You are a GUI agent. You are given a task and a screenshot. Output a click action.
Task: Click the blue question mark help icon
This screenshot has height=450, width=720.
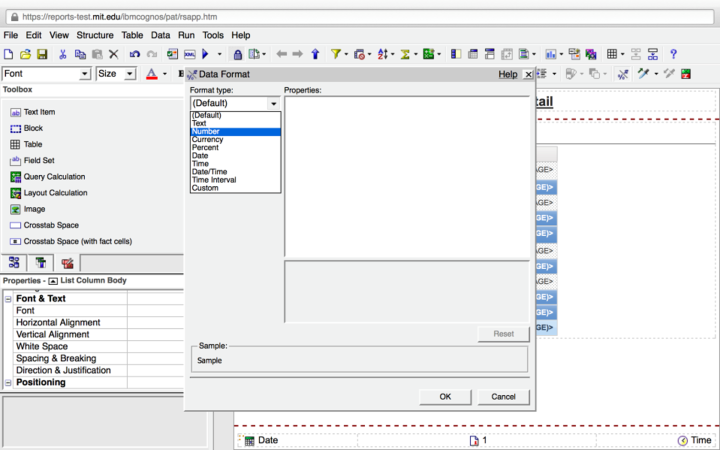(x=674, y=54)
